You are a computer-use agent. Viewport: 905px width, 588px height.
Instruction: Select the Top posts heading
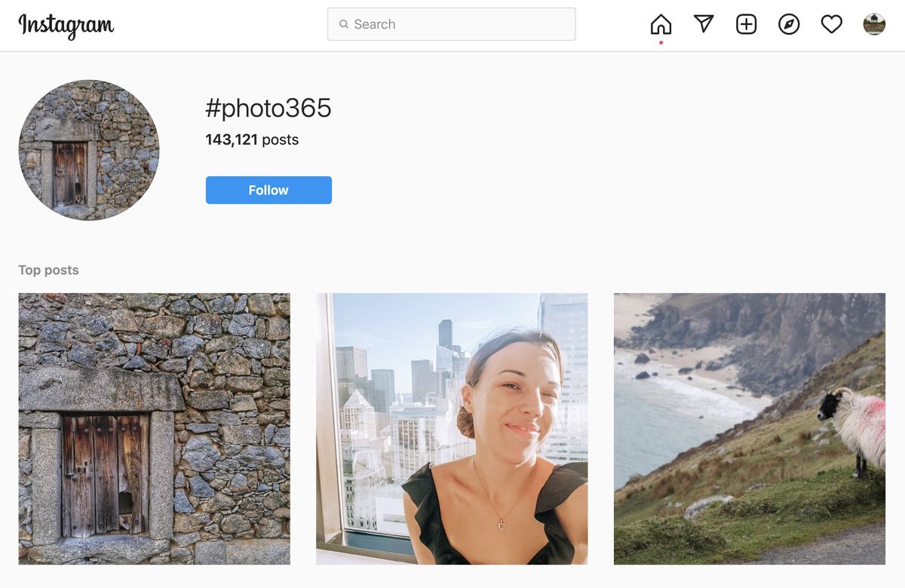coord(48,270)
